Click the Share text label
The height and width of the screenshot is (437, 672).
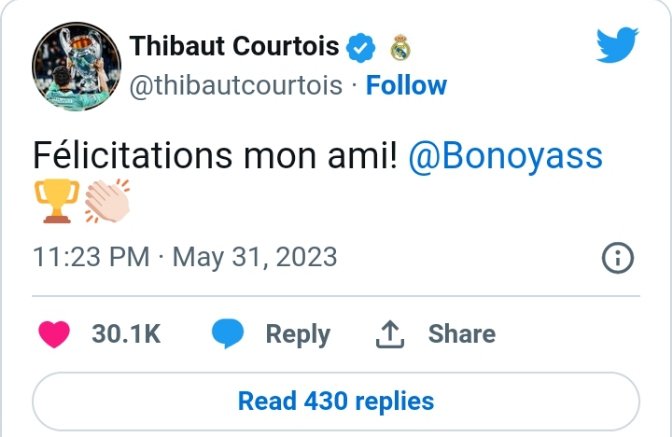(x=461, y=334)
